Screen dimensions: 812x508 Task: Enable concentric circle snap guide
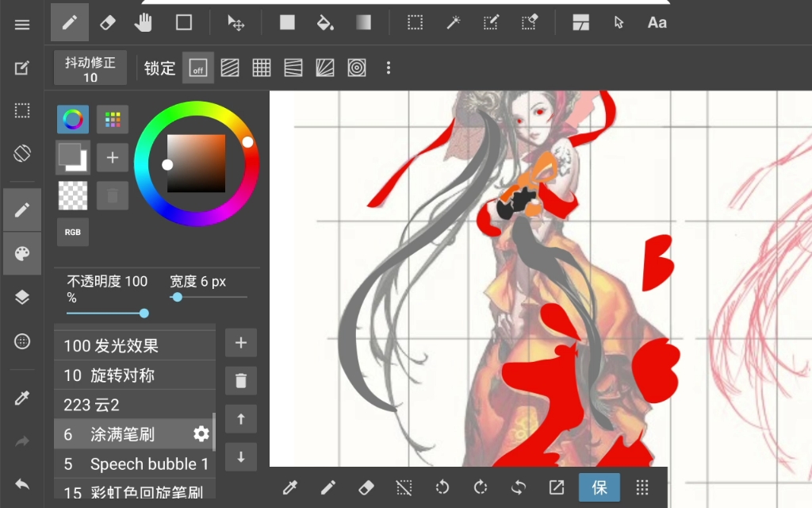[x=356, y=68]
